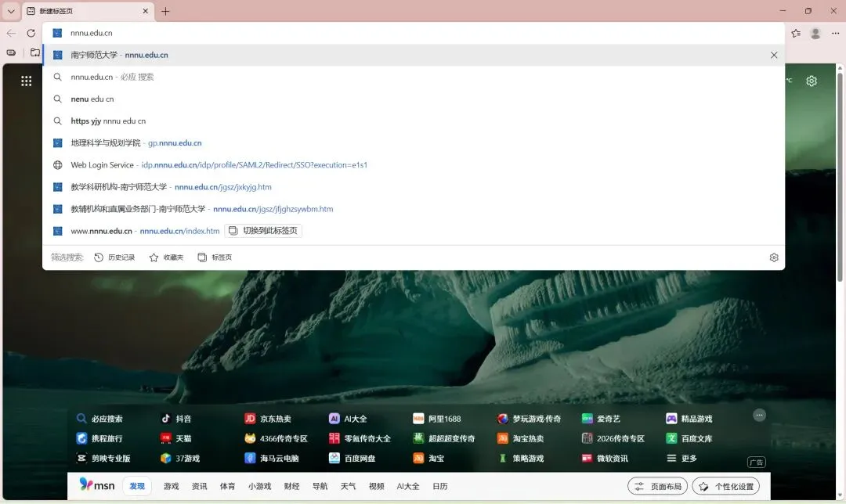Open a new tab with plus button
846x504 pixels.
[165, 11]
